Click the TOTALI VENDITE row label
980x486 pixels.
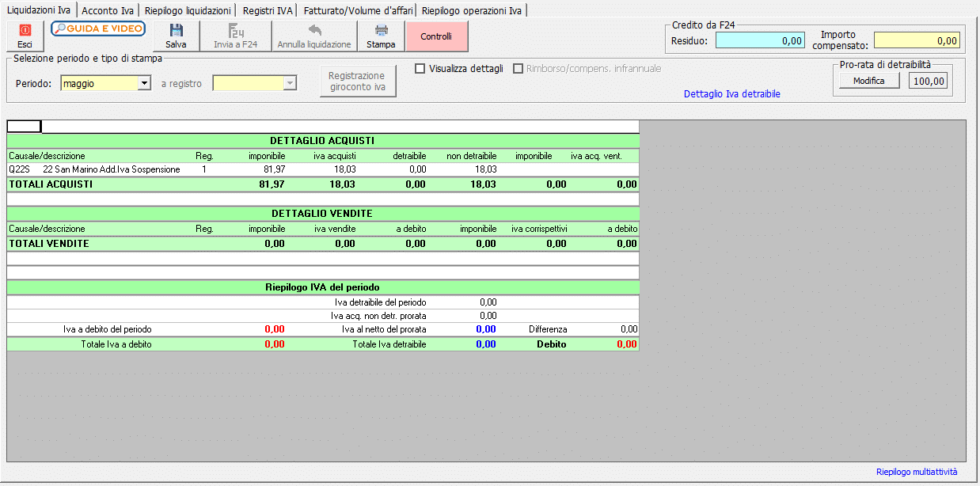(48, 244)
